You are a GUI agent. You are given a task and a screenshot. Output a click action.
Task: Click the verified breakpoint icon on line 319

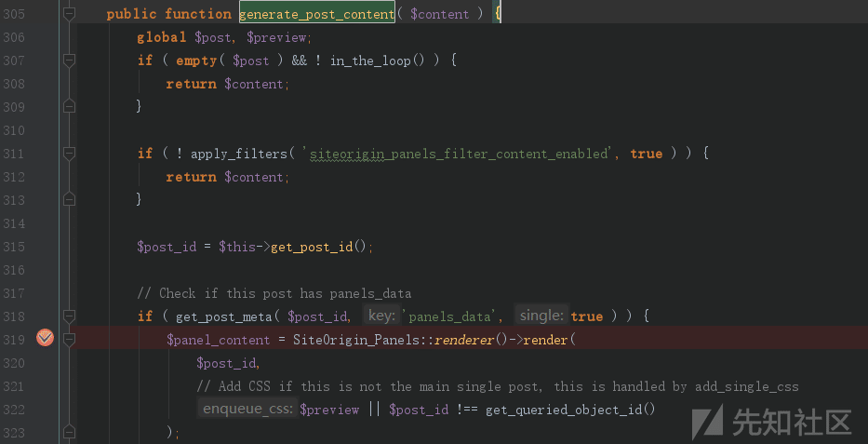44,339
